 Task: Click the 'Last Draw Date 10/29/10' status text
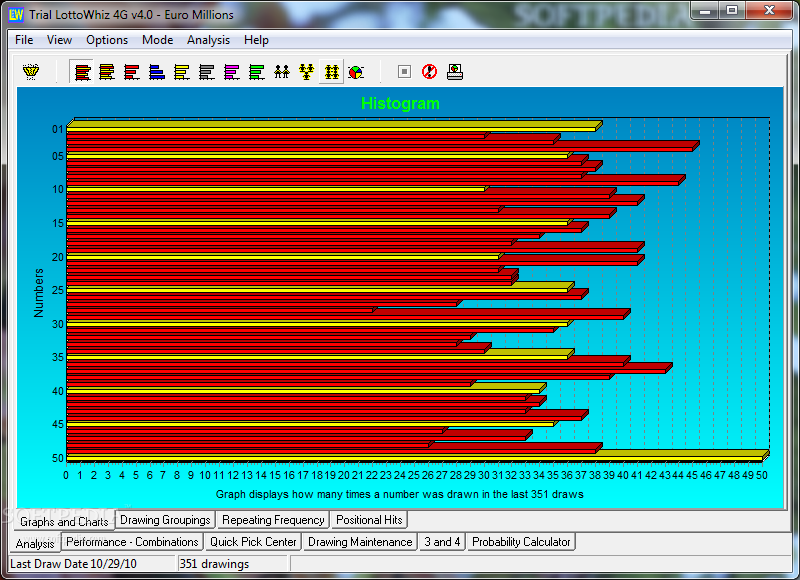tap(73, 564)
